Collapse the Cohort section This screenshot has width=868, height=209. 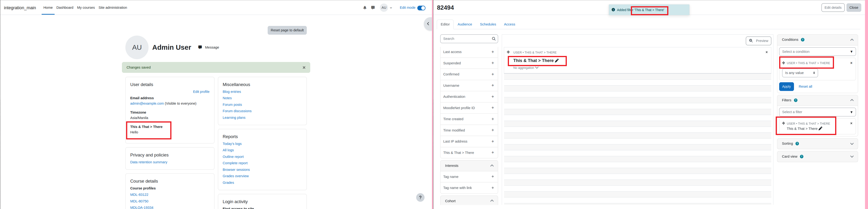point(492,201)
